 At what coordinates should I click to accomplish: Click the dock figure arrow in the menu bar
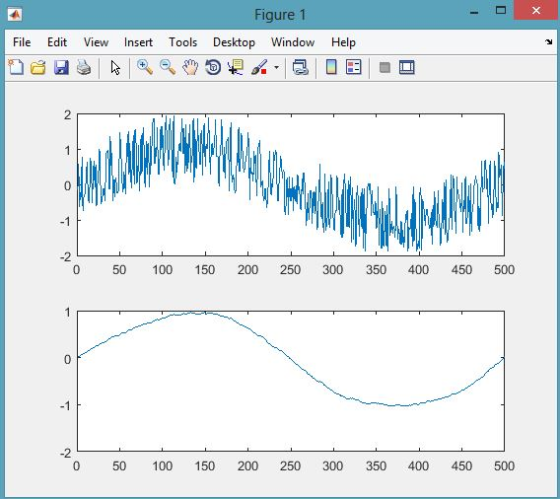(x=549, y=42)
